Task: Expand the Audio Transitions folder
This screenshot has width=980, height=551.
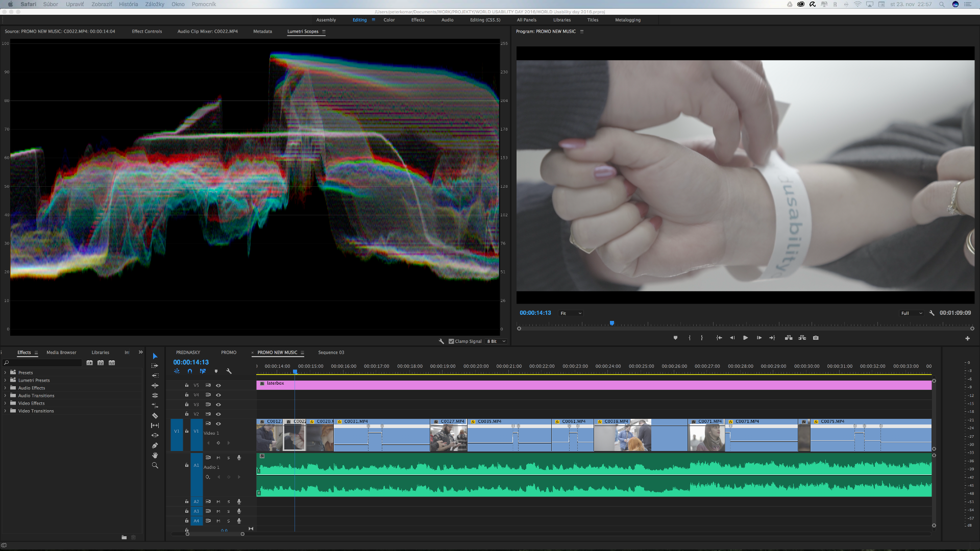Action: 5,395
